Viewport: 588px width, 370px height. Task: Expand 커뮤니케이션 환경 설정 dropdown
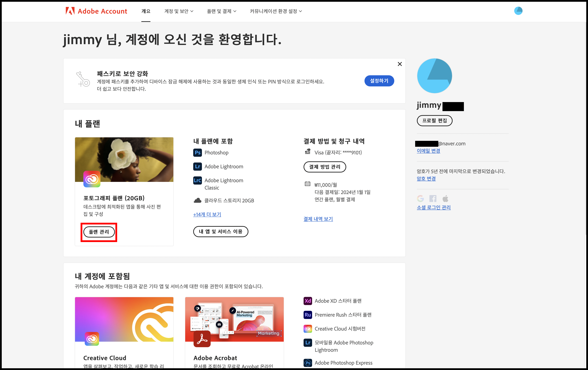[276, 11]
